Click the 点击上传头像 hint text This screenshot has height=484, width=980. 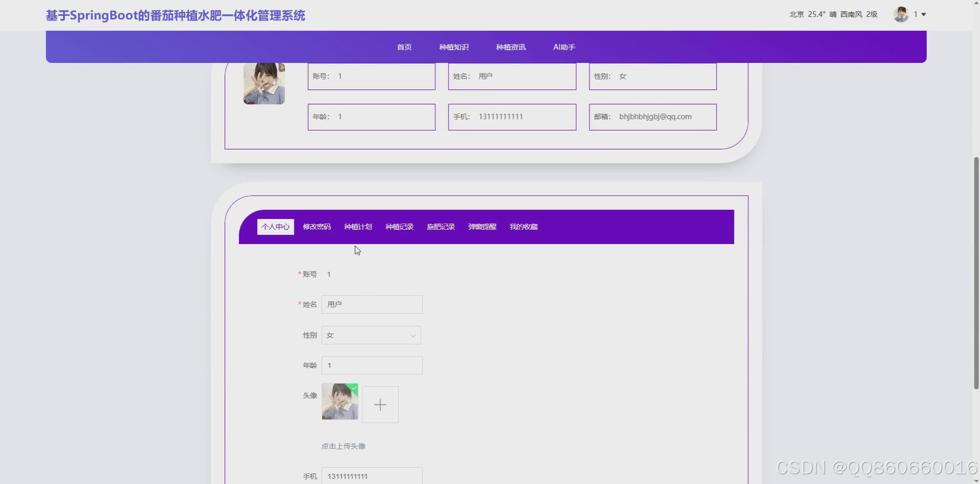[x=344, y=446]
